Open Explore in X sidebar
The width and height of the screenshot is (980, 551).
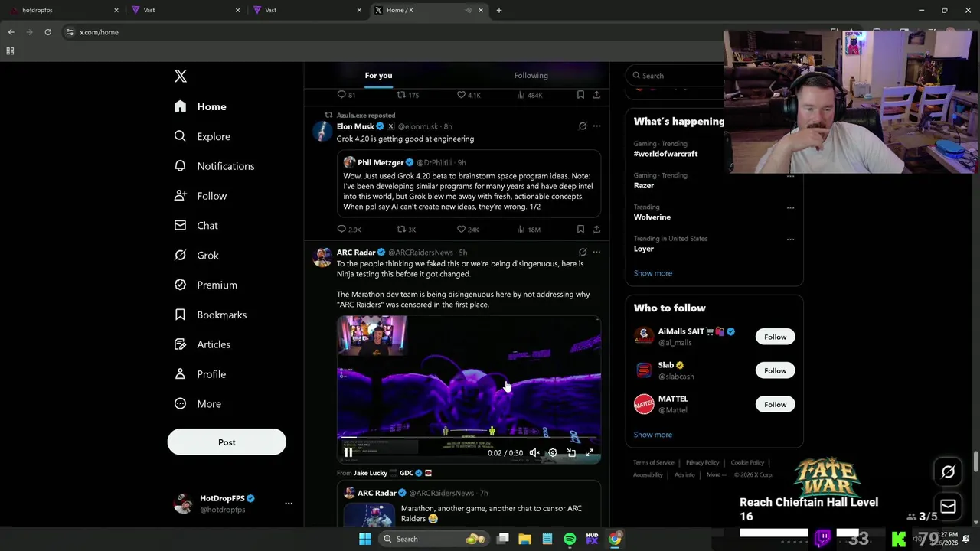[202, 136]
